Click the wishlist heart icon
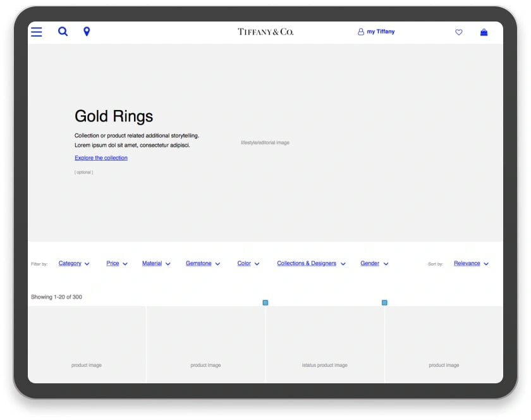The height and width of the screenshot is (420, 531). click(x=458, y=32)
